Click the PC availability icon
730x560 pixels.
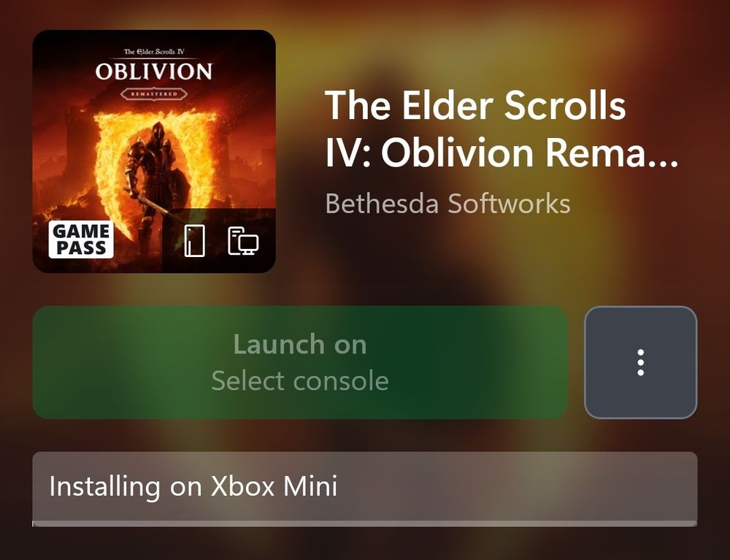pyautogui.click(x=243, y=241)
